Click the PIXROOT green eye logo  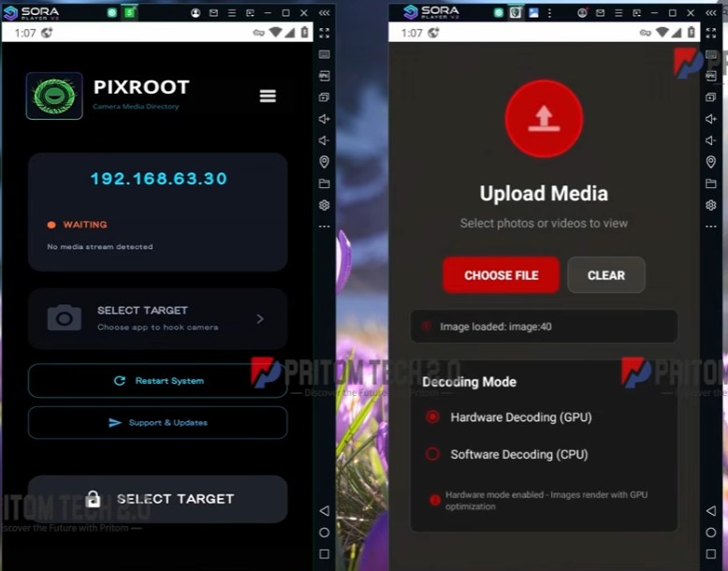coord(54,96)
